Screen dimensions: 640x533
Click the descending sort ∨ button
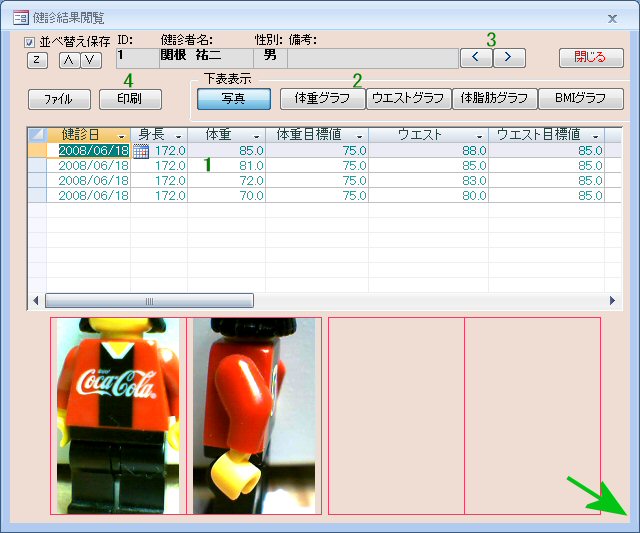click(x=91, y=60)
